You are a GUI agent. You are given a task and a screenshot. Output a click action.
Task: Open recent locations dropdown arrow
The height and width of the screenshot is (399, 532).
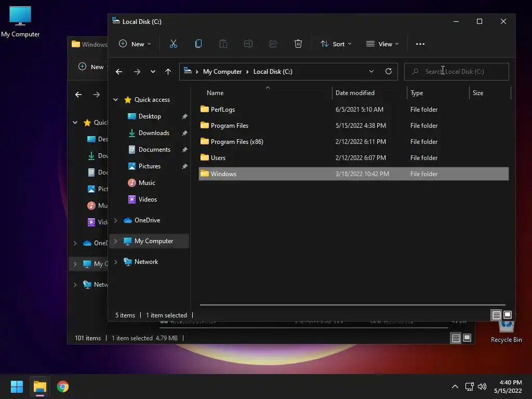point(153,72)
